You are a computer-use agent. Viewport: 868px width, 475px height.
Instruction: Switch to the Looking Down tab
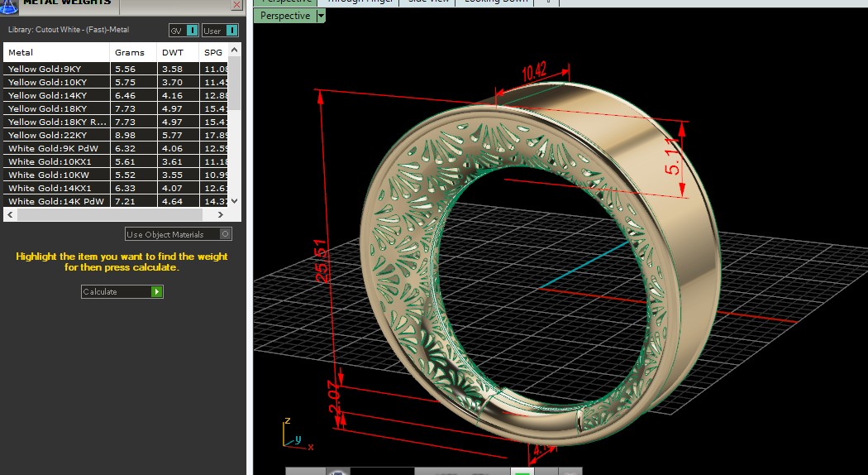coord(496,2)
